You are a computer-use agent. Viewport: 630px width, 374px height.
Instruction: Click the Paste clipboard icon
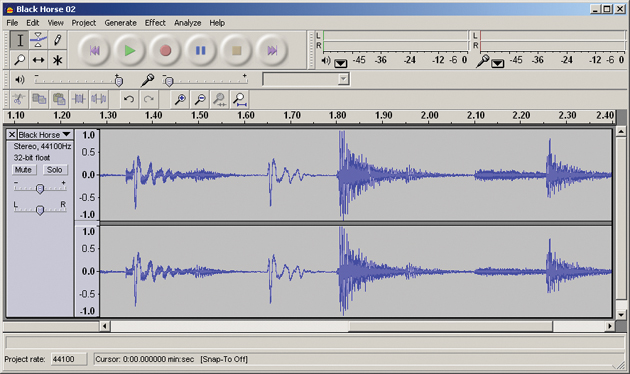point(59,99)
